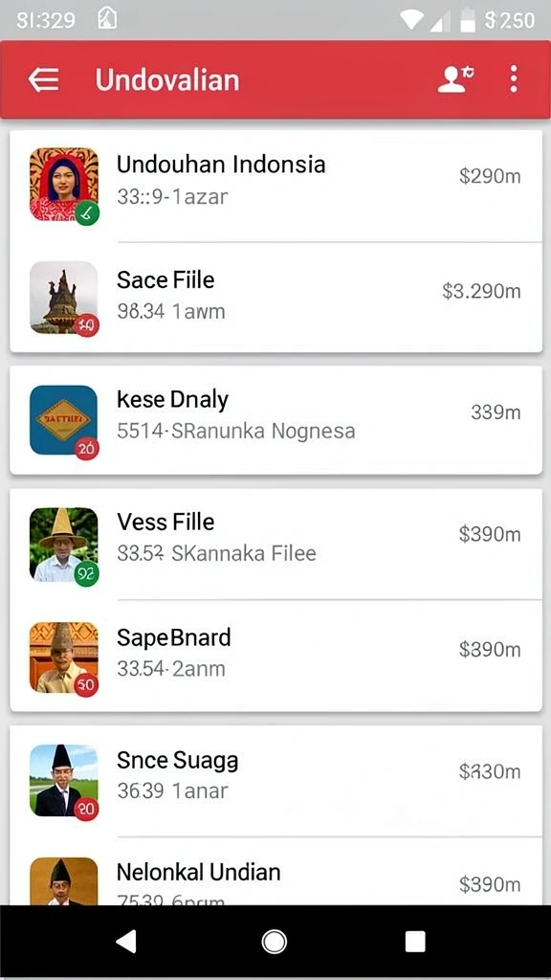Tap the Undovalian header title

pos(167,80)
